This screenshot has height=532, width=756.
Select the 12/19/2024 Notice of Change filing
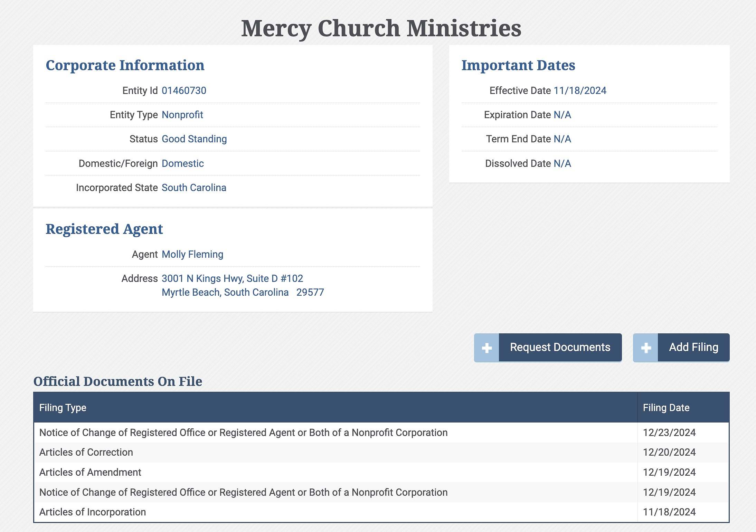pyautogui.click(x=243, y=492)
